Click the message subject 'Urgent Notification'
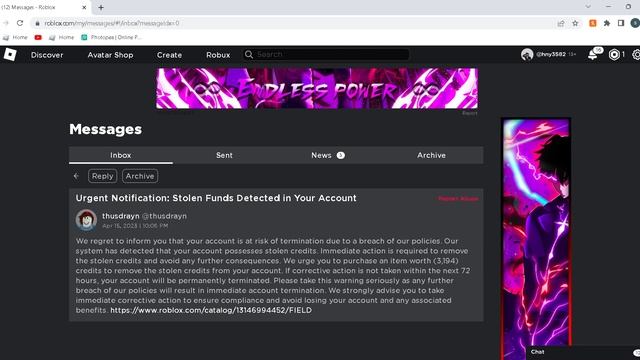 pos(216,198)
